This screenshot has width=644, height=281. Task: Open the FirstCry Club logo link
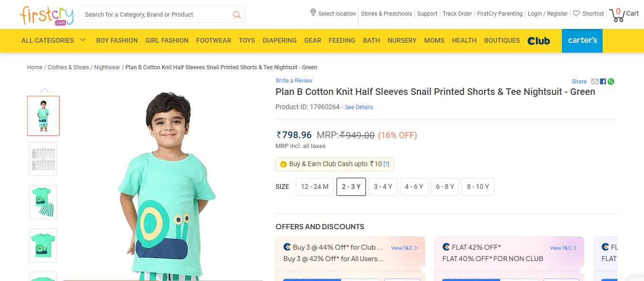pos(539,41)
